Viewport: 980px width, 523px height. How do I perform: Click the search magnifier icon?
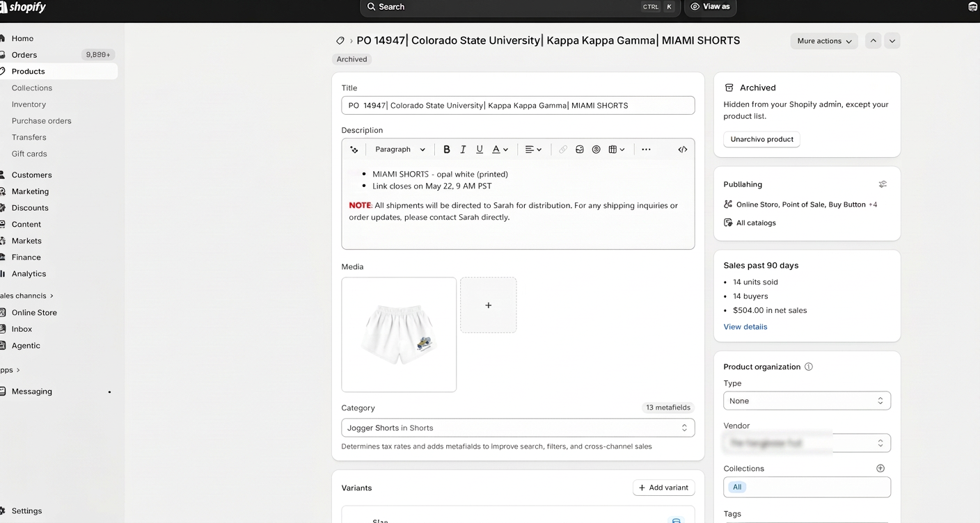point(372,7)
